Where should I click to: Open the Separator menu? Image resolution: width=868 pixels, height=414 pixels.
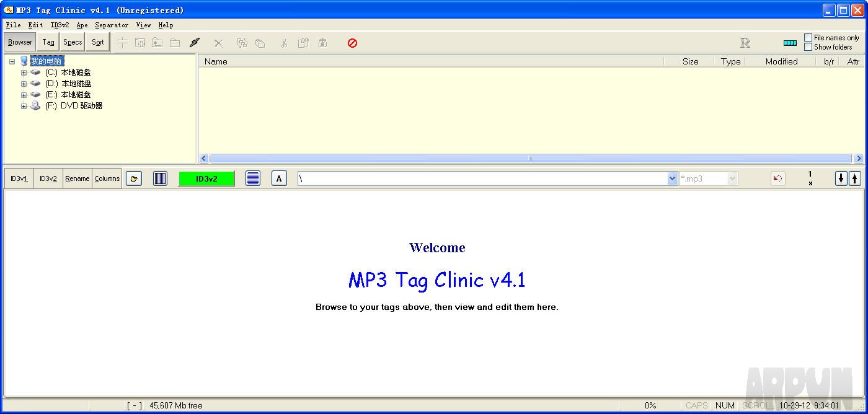112,25
